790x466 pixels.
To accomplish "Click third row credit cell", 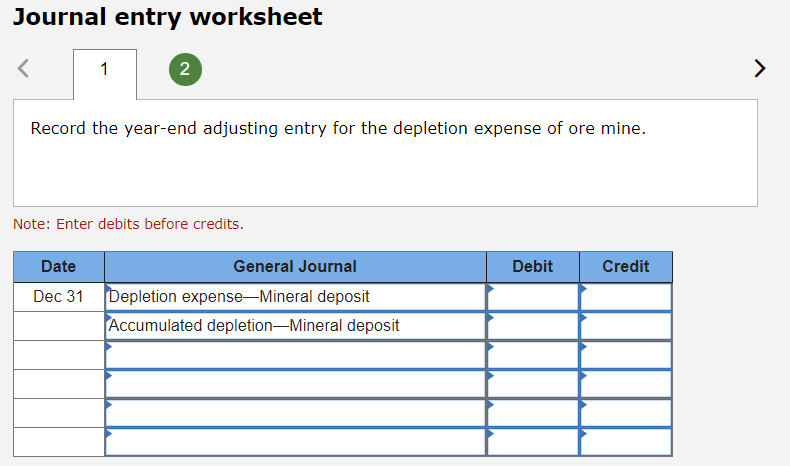I will (626, 355).
